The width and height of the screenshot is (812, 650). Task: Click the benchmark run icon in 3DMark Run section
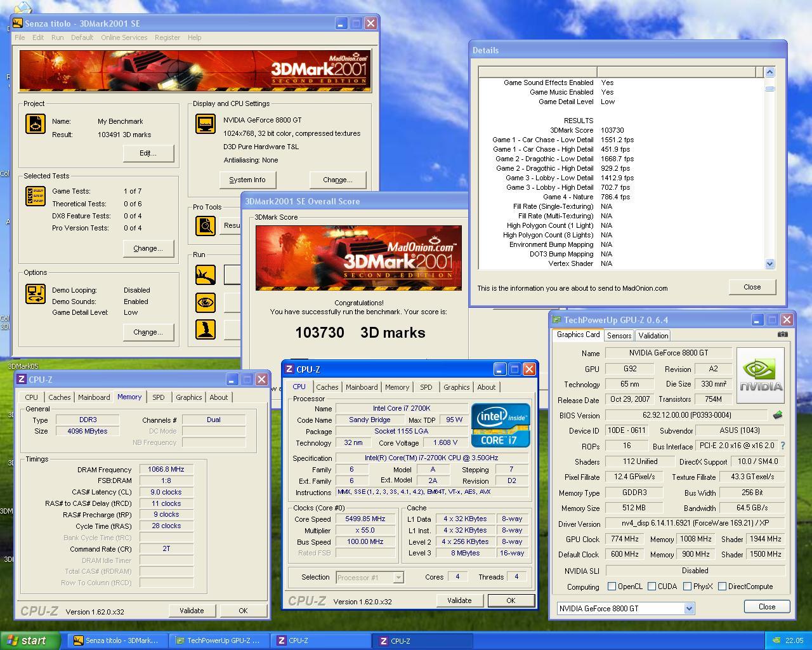pyautogui.click(x=206, y=275)
